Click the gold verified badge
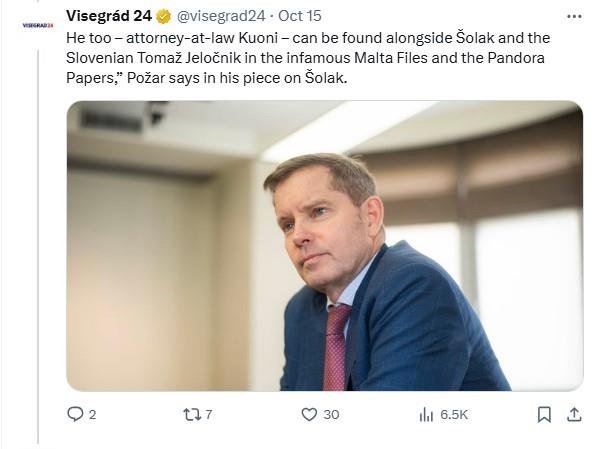This screenshot has height=449, width=600. [x=163, y=16]
